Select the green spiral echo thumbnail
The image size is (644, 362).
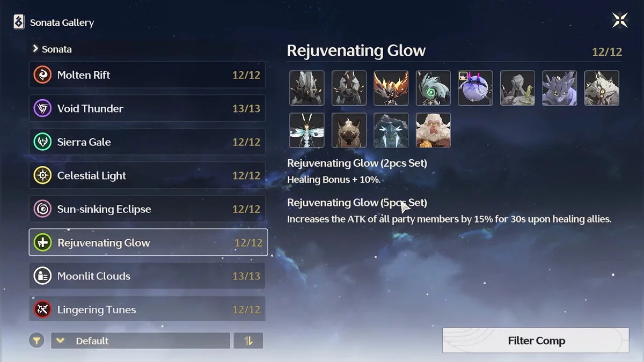[x=433, y=88]
